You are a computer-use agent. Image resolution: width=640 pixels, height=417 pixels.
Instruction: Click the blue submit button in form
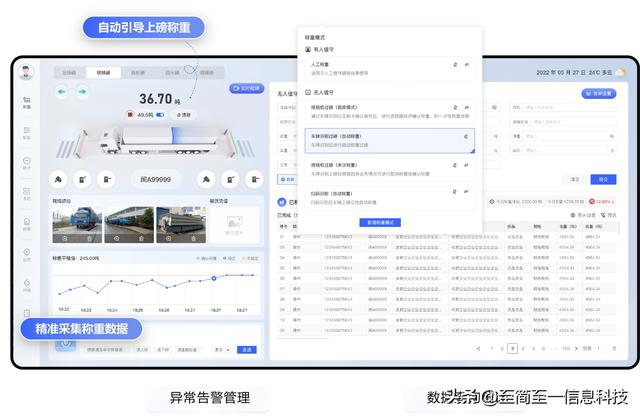click(603, 180)
